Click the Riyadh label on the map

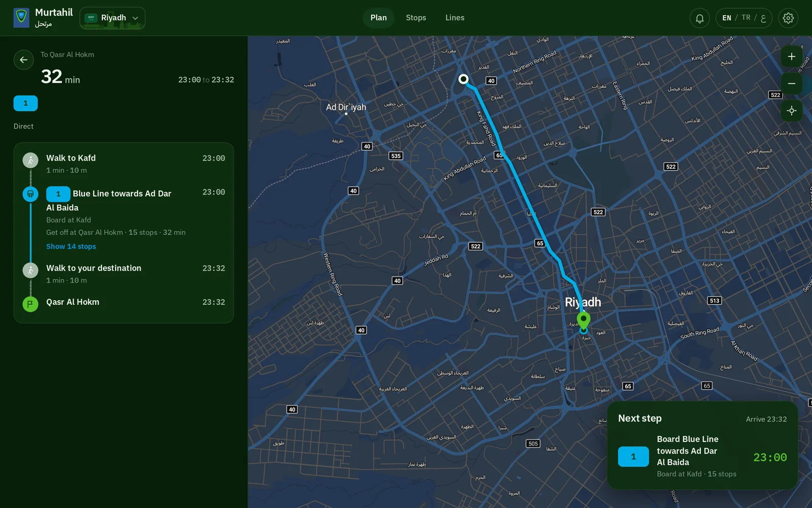[x=583, y=302]
